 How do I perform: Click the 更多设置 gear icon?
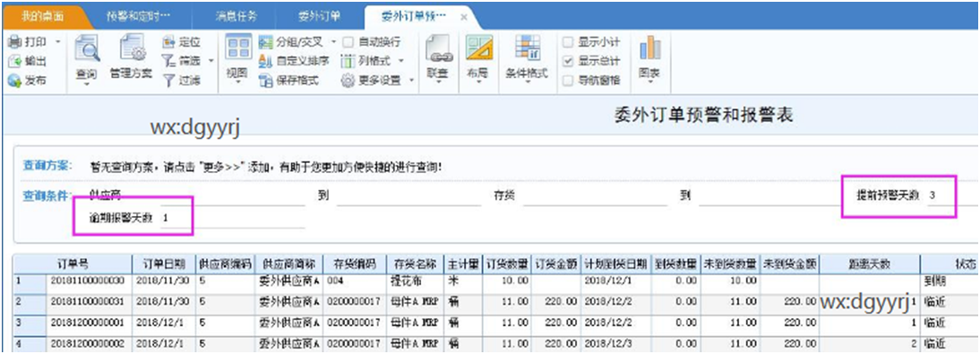[348, 80]
